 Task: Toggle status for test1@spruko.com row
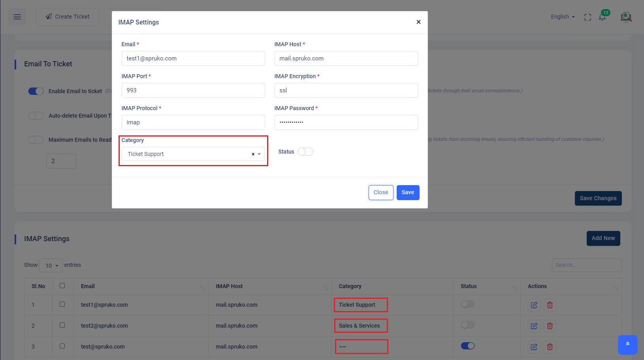tap(468, 304)
